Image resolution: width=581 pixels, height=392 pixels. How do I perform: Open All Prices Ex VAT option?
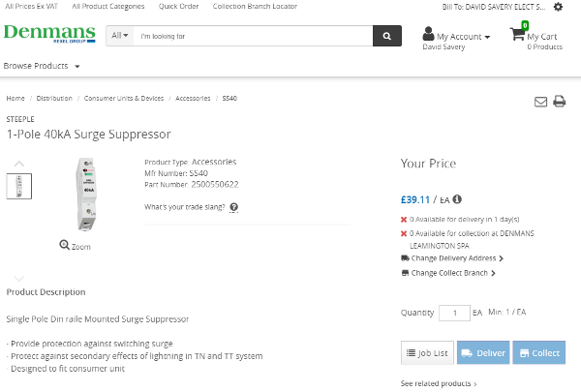pos(32,7)
